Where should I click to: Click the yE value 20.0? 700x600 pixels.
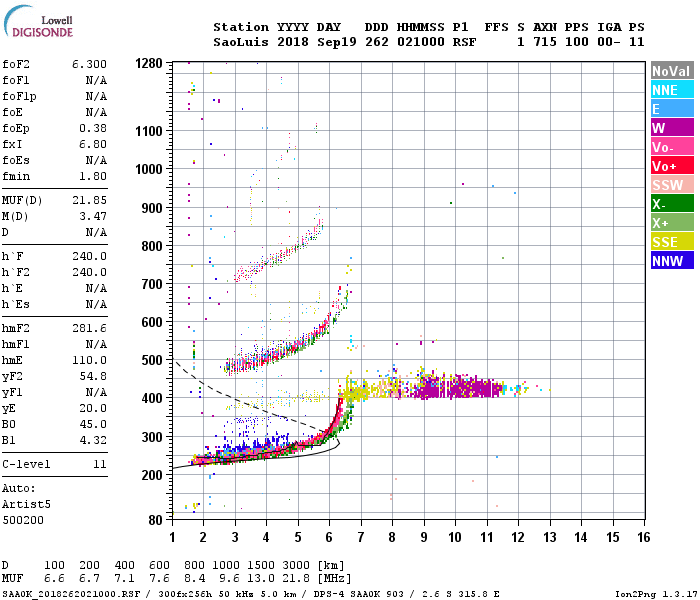click(x=93, y=408)
